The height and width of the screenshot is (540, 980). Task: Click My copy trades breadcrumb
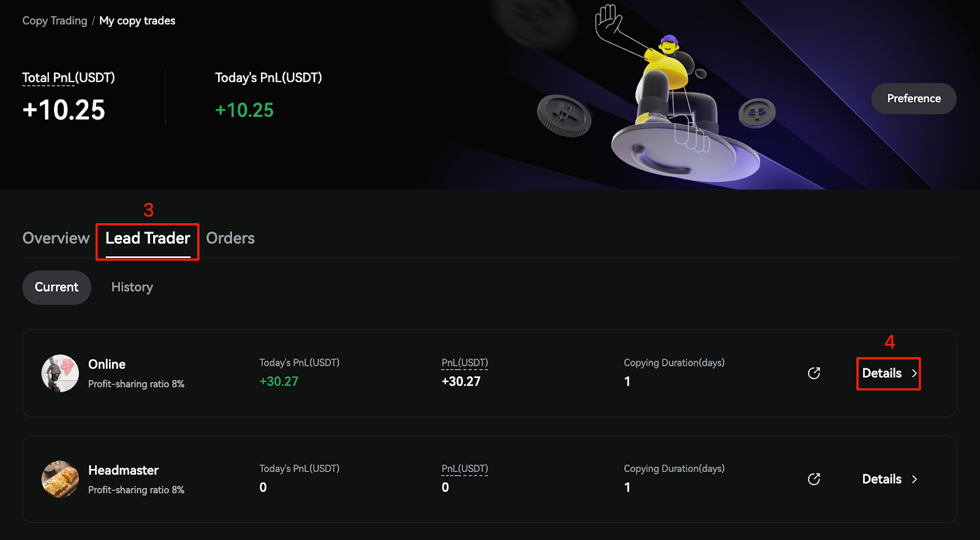137,21
